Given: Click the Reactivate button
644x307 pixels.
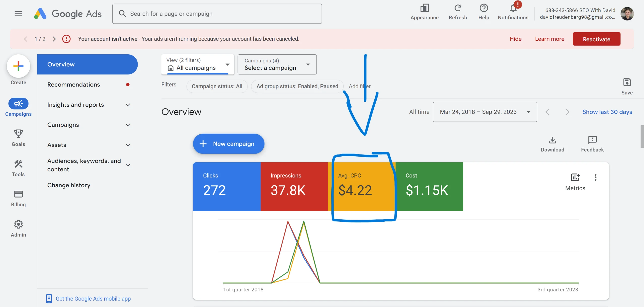Looking at the screenshot, I should [596, 39].
